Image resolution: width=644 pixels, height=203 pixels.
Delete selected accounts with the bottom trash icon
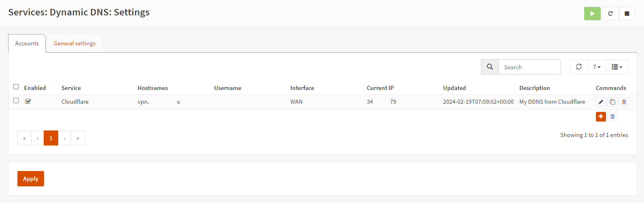click(612, 117)
